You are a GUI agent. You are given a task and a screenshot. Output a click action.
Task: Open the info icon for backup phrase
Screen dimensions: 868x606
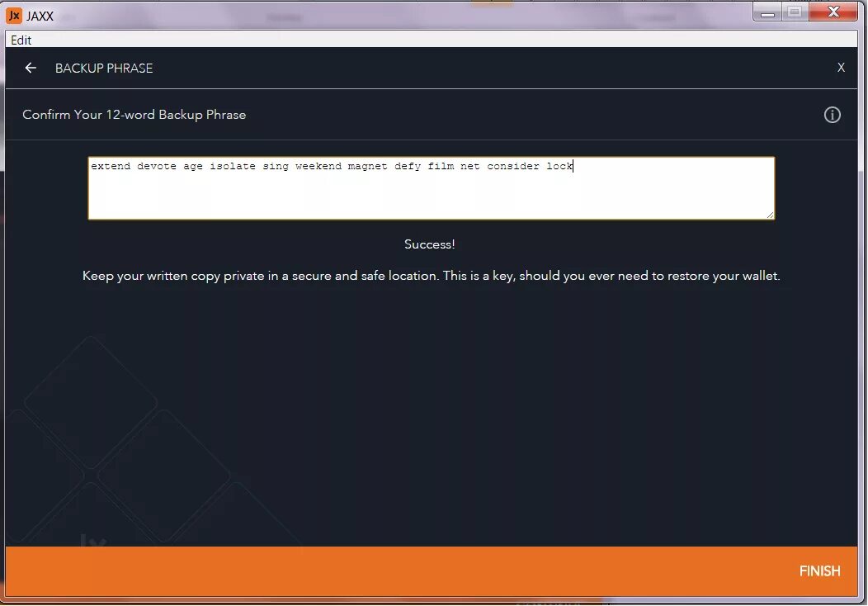point(832,115)
